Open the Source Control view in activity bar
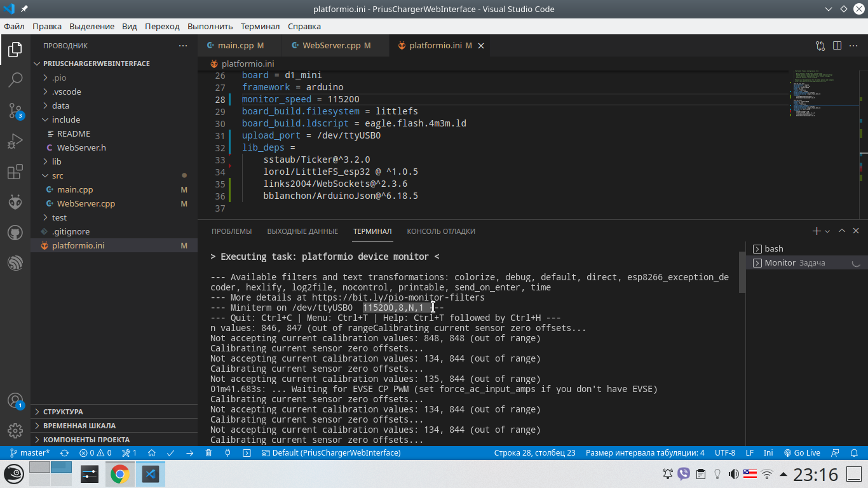868x488 pixels. 15,111
